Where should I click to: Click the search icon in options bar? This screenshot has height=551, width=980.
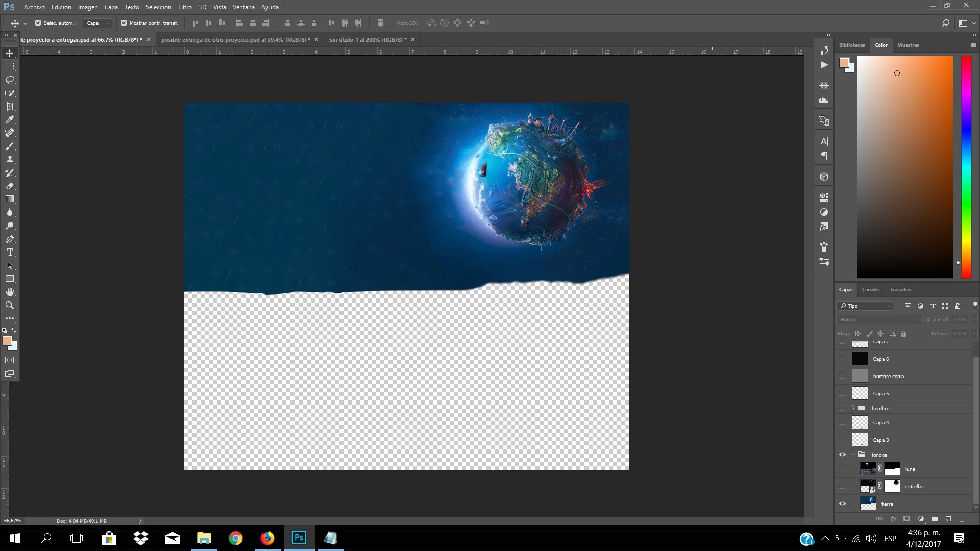[x=945, y=23]
